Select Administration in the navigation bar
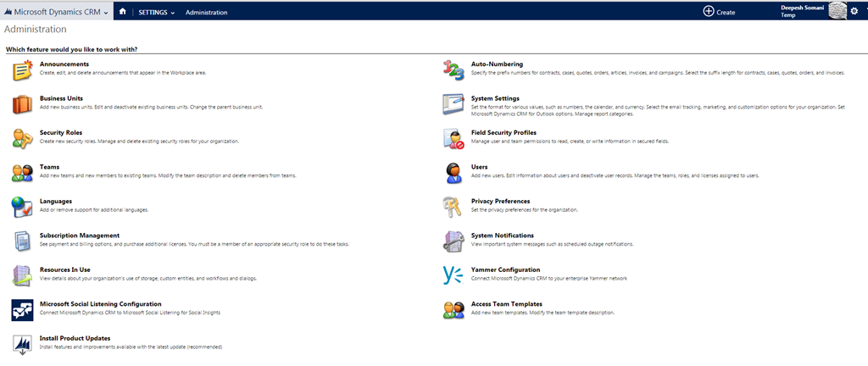 click(x=207, y=13)
